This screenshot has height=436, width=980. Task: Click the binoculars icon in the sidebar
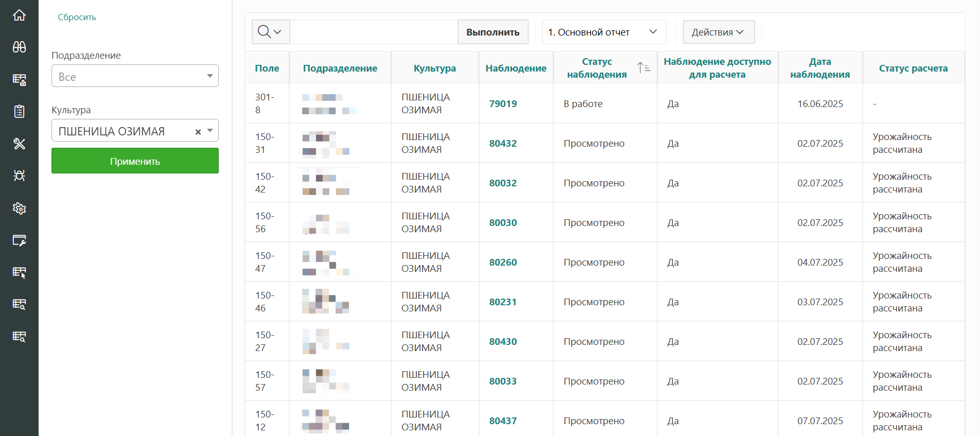click(x=19, y=47)
